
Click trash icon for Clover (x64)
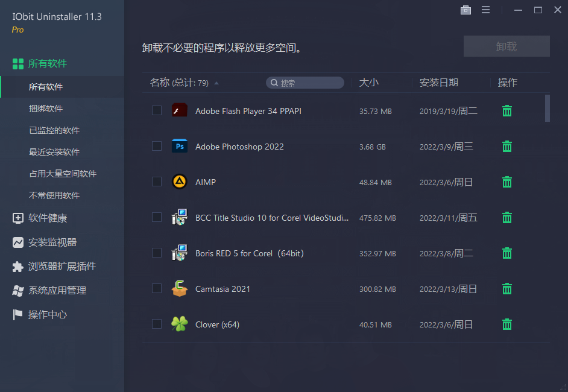pos(507,324)
